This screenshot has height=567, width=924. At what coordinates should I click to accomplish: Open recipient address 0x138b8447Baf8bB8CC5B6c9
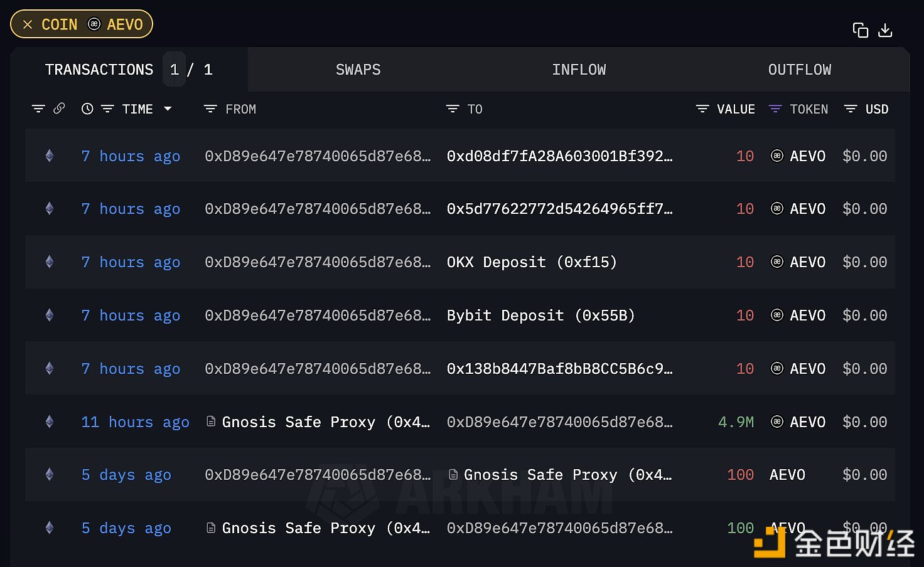click(559, 369)
